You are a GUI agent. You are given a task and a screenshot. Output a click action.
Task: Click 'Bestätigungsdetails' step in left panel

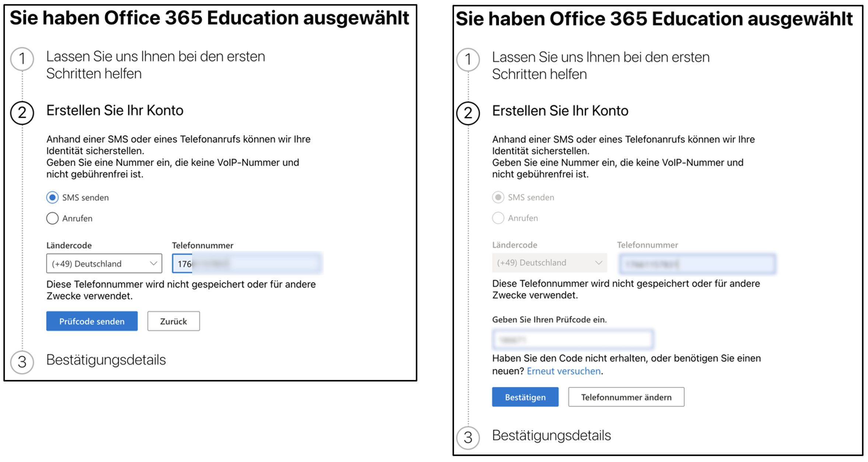(x=106, y=360)
